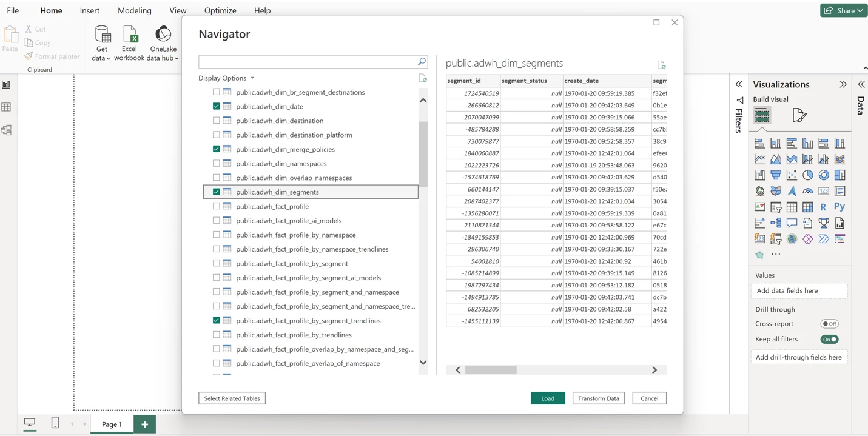Select the donut chart visual
The image size is (868, 436).
click(824, 175)
